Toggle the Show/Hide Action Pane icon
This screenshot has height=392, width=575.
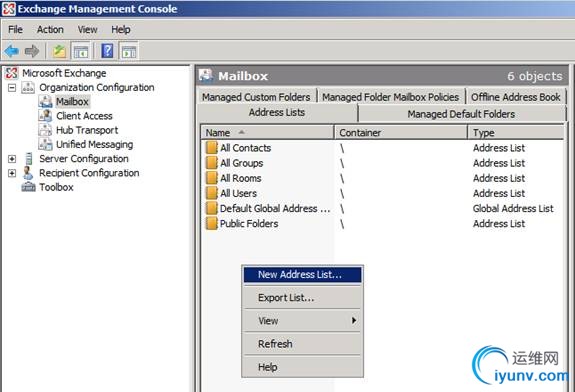pyautogui.click(x=129, y=51)
